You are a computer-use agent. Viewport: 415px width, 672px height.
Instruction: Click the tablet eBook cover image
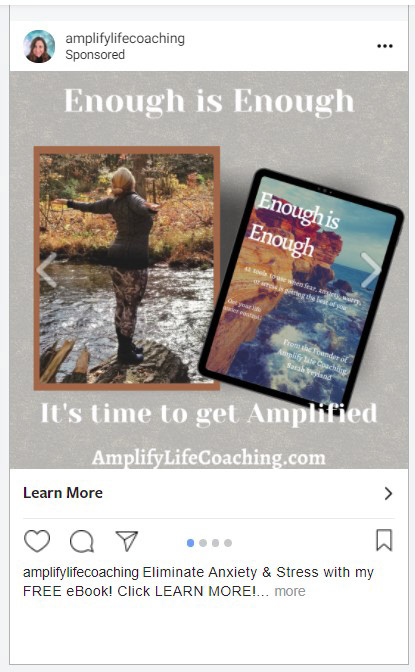[x=301, y=289]
